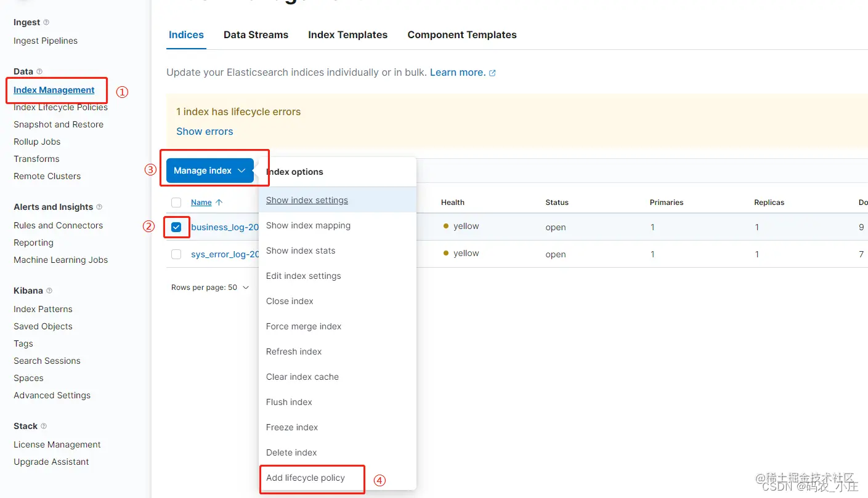Click external link icon after Learn more
Screen dimensions: 868x498
492,73
